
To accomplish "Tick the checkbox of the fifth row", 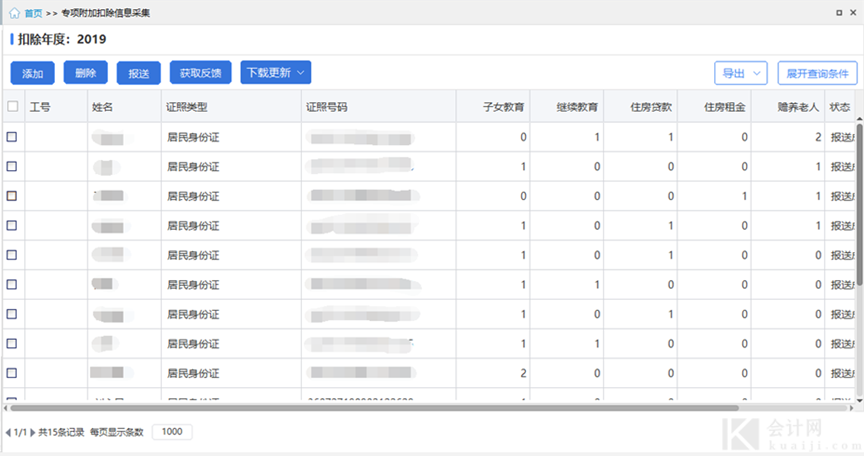I will 12,255.
